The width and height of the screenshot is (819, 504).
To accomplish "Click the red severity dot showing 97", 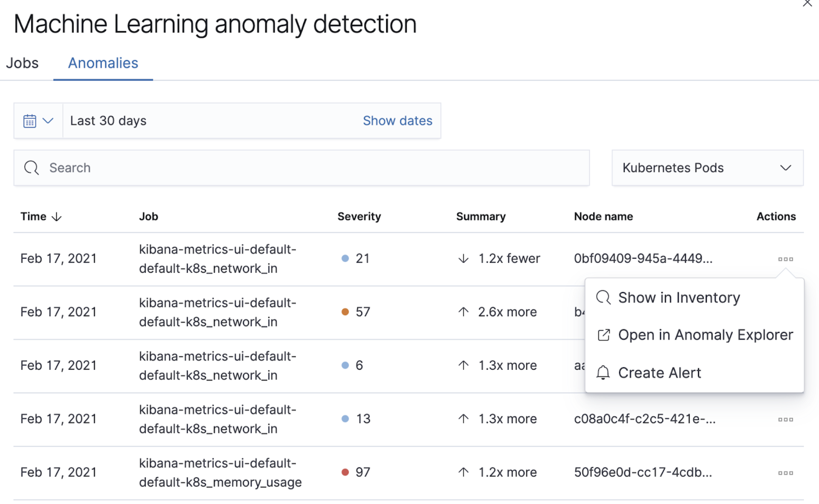I will coord(345,472).
